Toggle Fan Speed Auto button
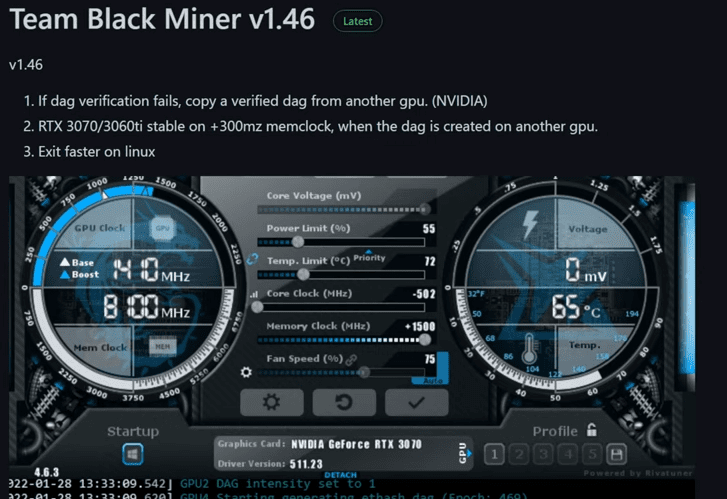 pyautogui.click(x=434, y=381)
